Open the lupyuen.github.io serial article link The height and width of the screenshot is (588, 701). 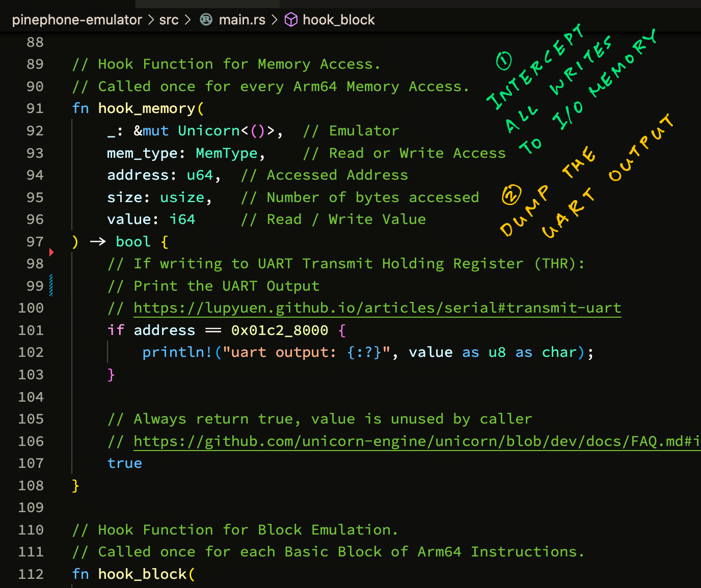click(x=377, y=308)
